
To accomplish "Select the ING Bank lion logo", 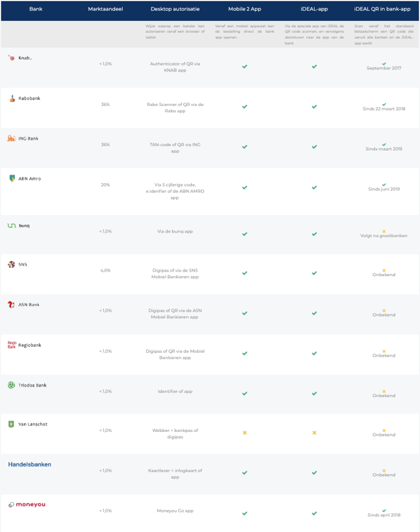I will [12, 138].
